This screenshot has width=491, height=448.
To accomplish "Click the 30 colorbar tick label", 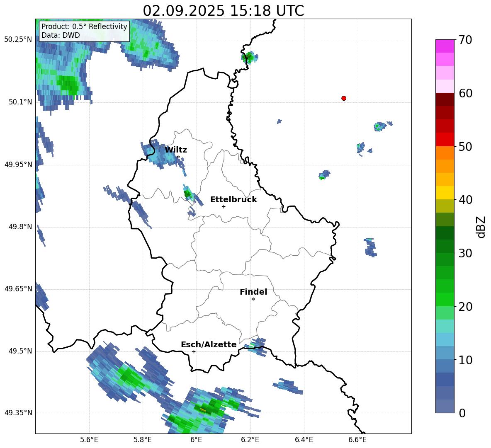I will point(465,253).
